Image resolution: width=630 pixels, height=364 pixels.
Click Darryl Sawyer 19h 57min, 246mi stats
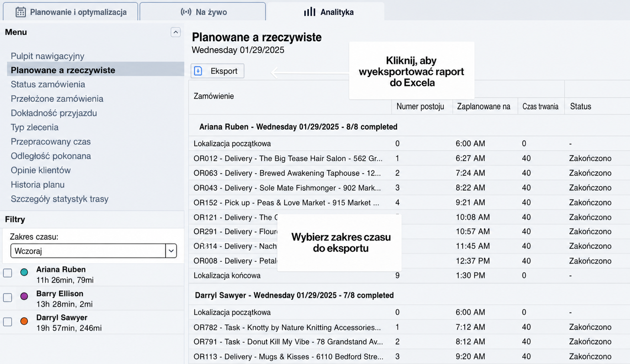click(x=69, y=328)
